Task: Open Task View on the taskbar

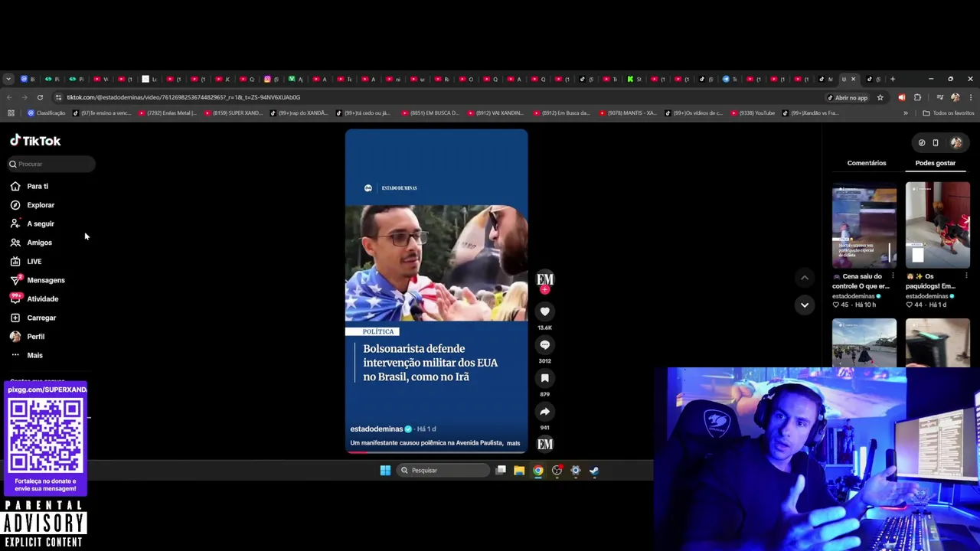Action: point(501,471)
